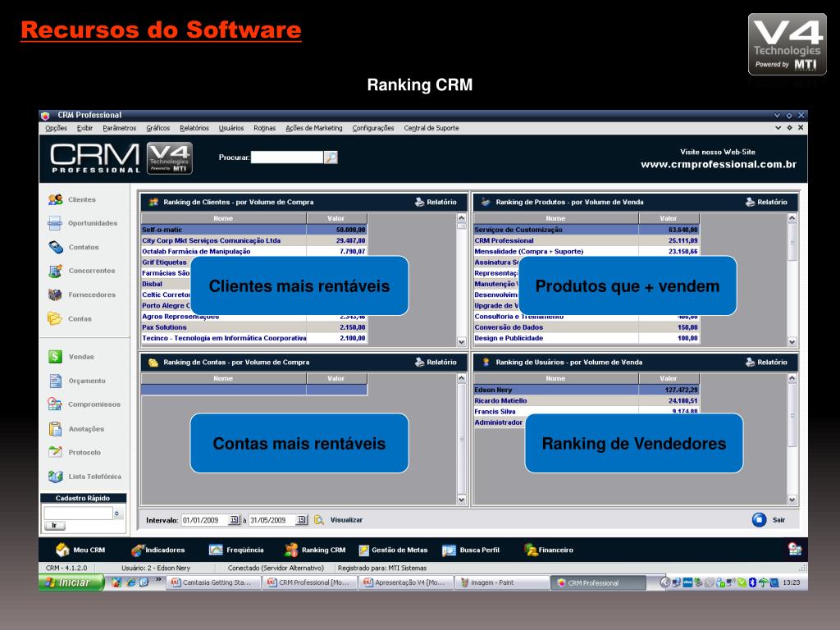Select the Edson Nery user row

586,390
